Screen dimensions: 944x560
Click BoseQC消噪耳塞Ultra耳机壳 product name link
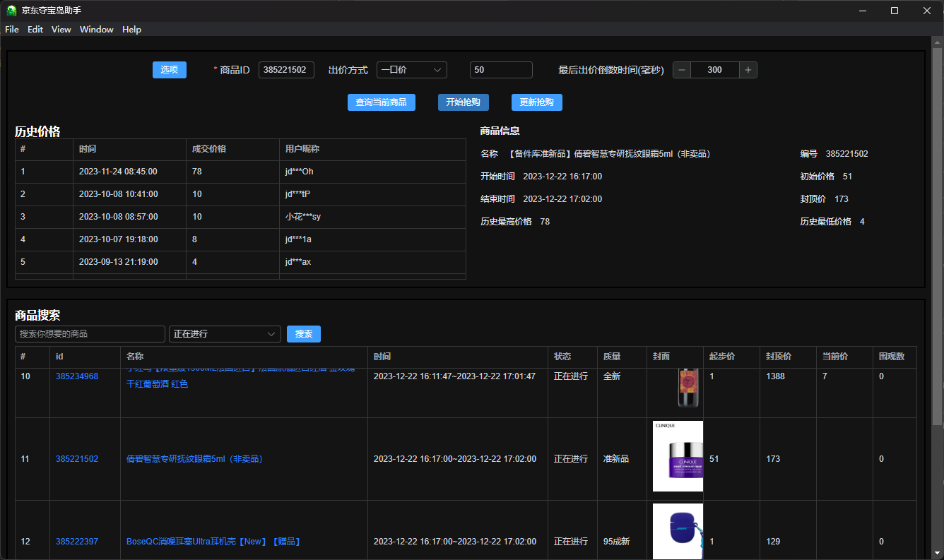coord(213,542)
